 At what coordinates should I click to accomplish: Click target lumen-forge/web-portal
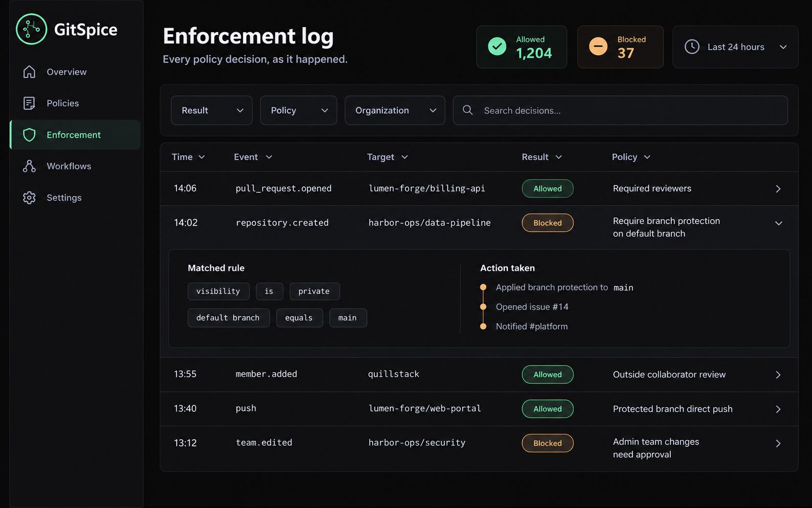point(424,409)
